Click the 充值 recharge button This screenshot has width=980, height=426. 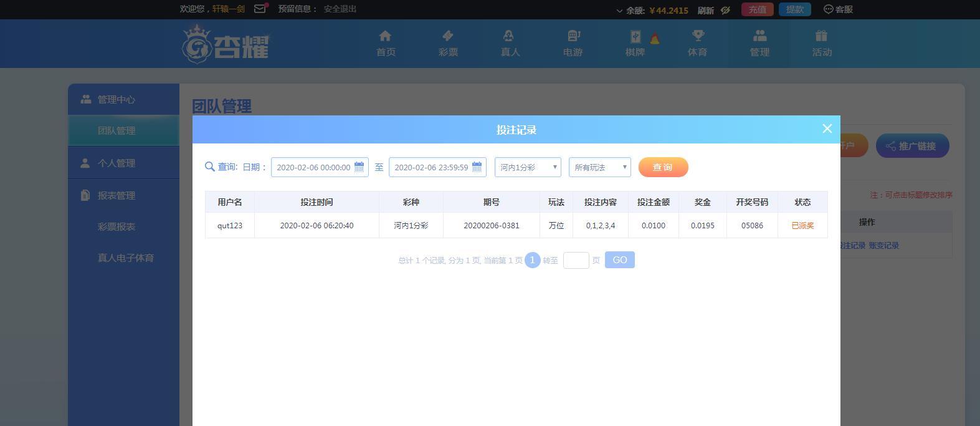(x=758, y=9)
